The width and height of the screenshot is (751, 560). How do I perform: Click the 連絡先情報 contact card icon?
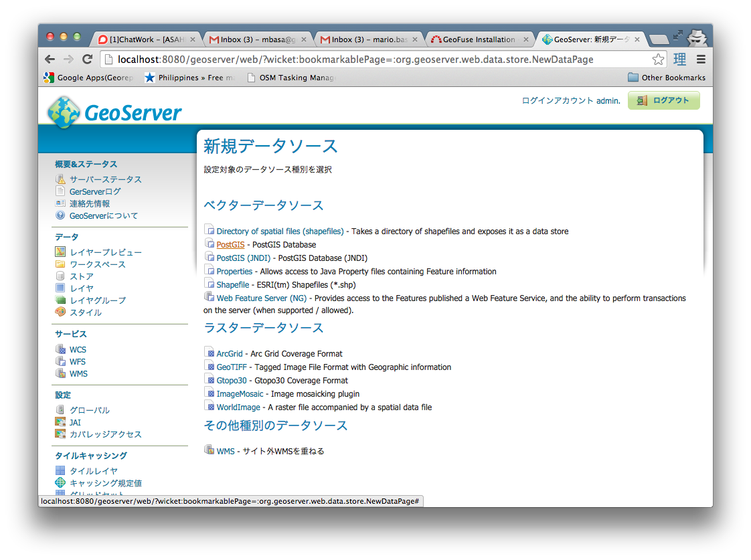pos(60,203)
